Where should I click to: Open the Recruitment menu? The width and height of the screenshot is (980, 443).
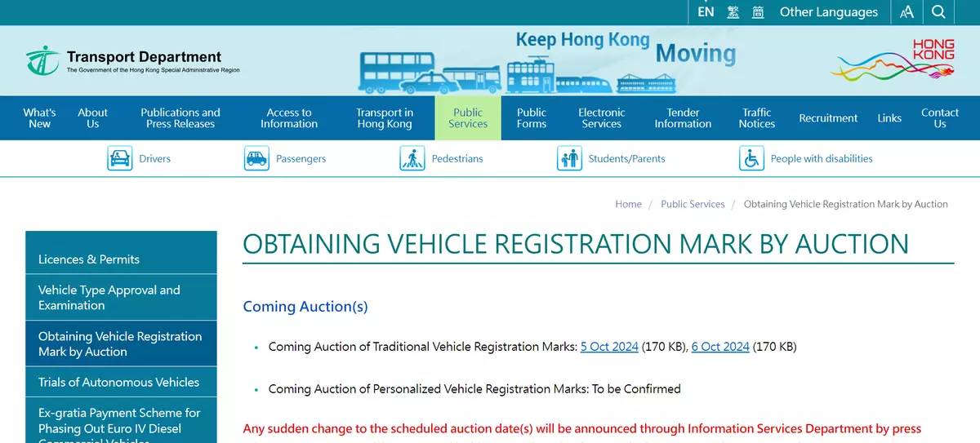(828, 118)
